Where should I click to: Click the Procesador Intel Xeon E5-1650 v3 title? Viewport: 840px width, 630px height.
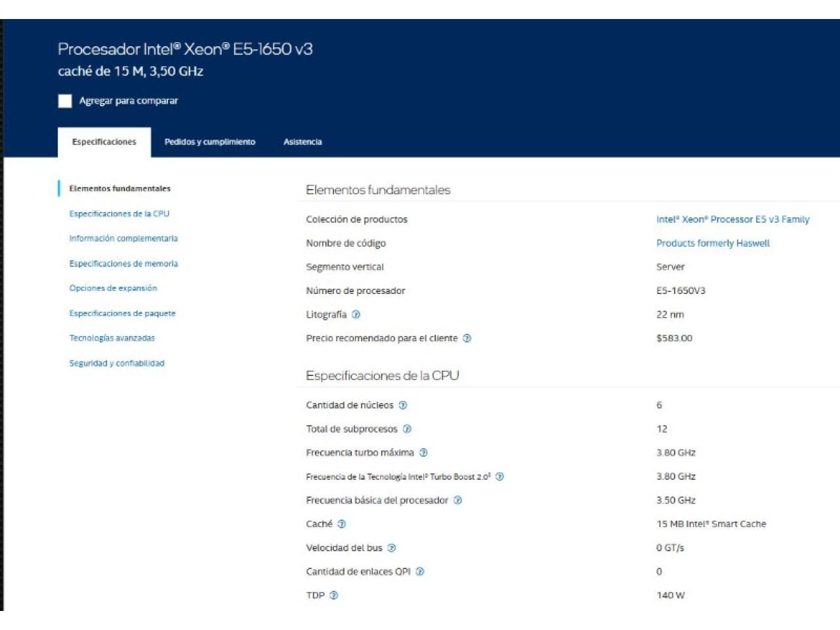point(185,49)
